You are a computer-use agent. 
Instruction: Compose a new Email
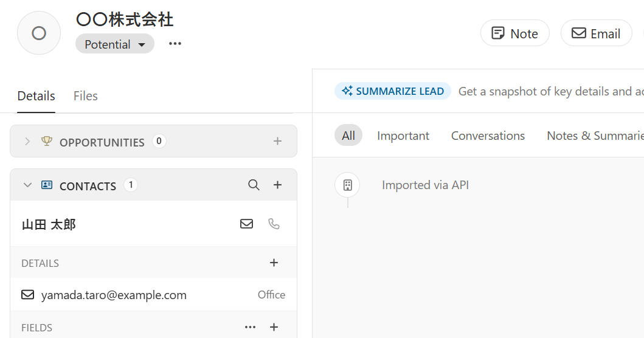point(596,33)
